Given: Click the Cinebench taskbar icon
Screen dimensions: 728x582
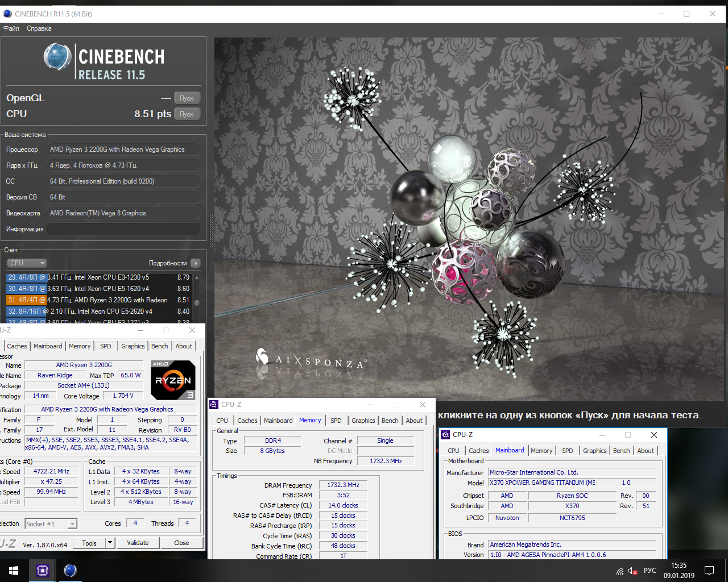Looking at the screenshot, I should pyautogui.click(x=70, y=571).
